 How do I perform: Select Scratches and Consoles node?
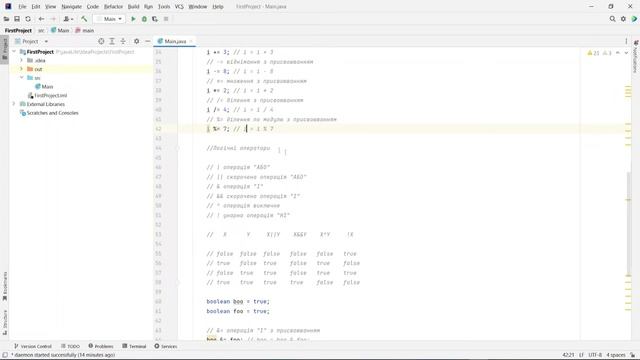coord(49,113)
